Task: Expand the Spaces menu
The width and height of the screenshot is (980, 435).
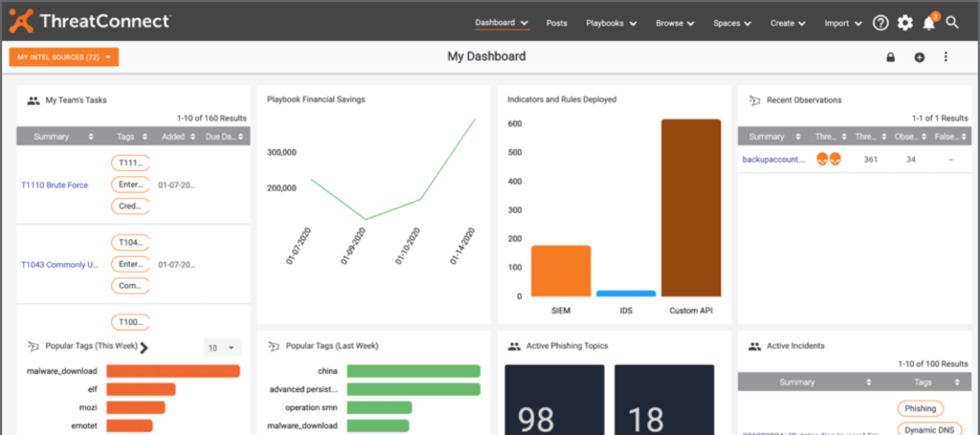Action: point(732,23)
